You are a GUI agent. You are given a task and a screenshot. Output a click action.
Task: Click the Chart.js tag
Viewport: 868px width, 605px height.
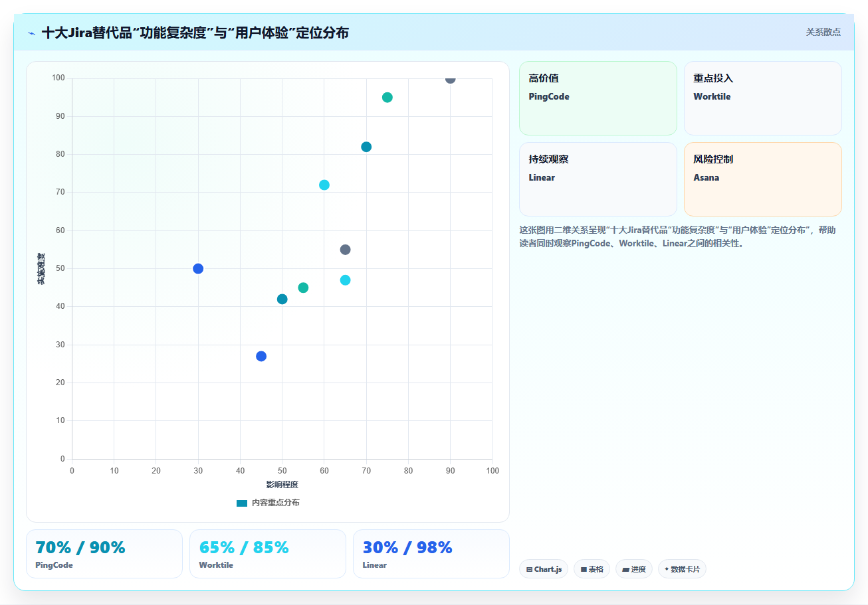coord(544,569)
